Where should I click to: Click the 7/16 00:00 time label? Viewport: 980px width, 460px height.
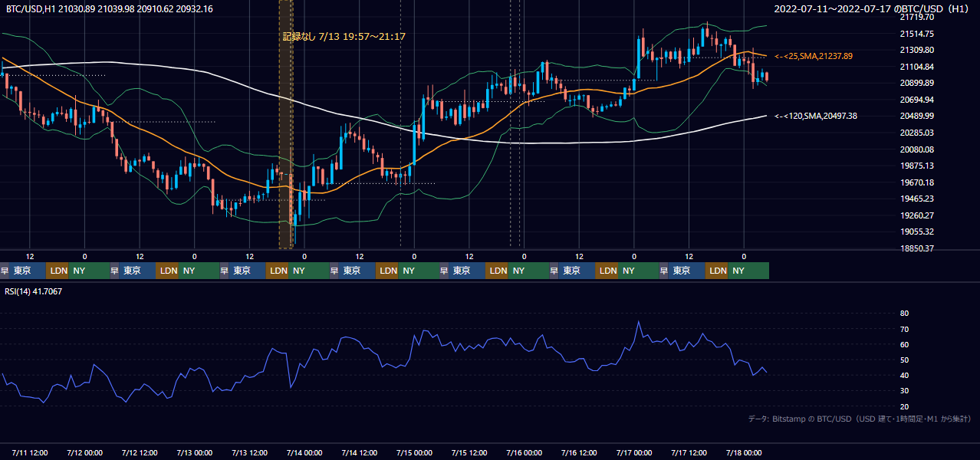(524, 452)
